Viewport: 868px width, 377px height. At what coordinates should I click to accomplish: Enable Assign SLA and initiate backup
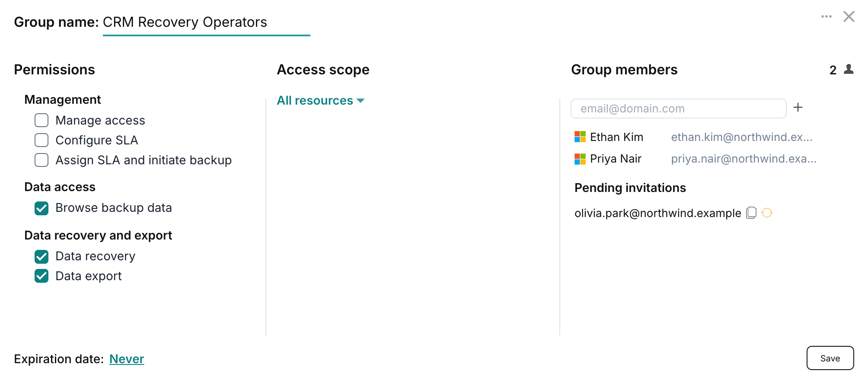click(x=41, y=160)
